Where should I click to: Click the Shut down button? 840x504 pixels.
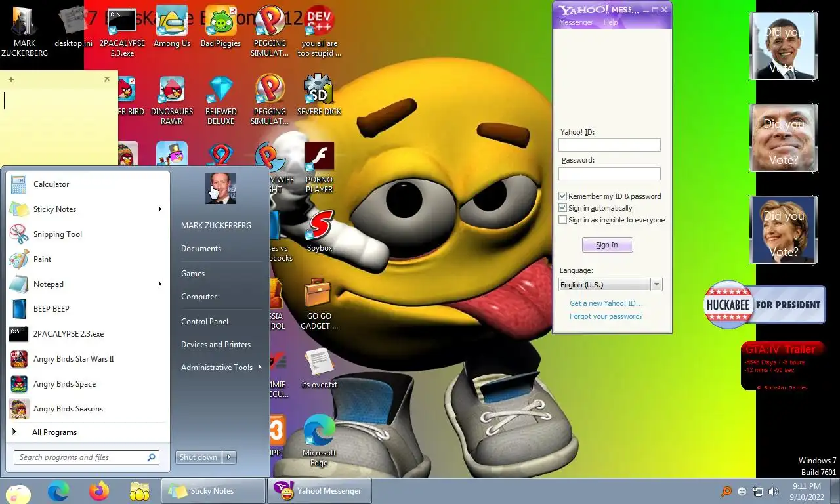199,457
